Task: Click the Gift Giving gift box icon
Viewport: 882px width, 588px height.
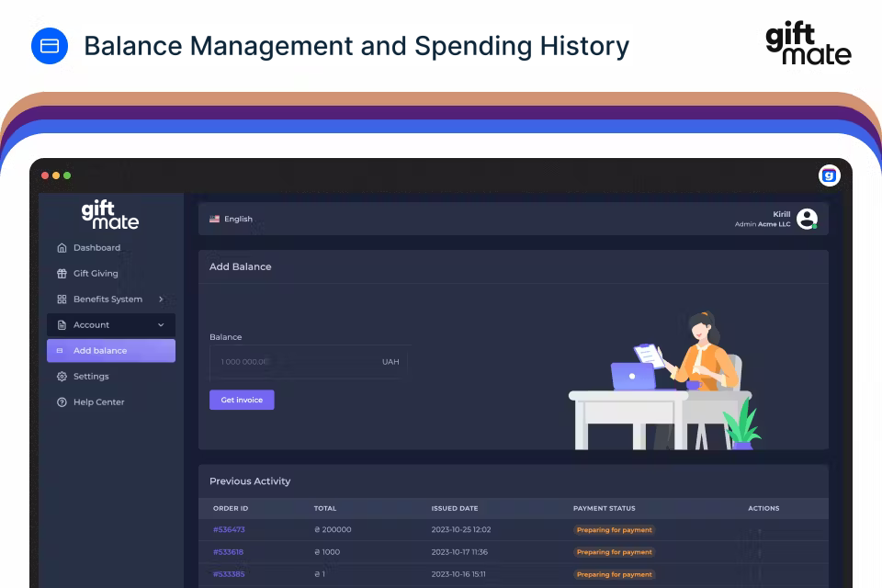Action: [61, 273]
